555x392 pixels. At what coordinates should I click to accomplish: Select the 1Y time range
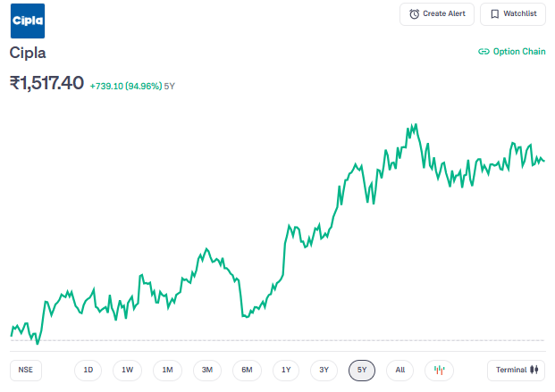285,370
